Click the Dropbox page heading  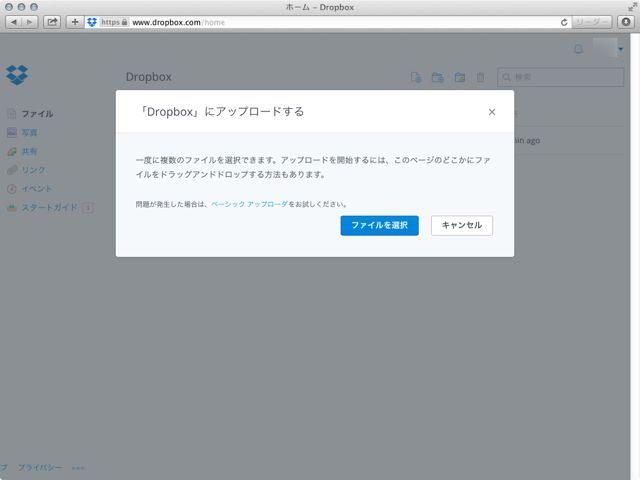tap(149, 77)
